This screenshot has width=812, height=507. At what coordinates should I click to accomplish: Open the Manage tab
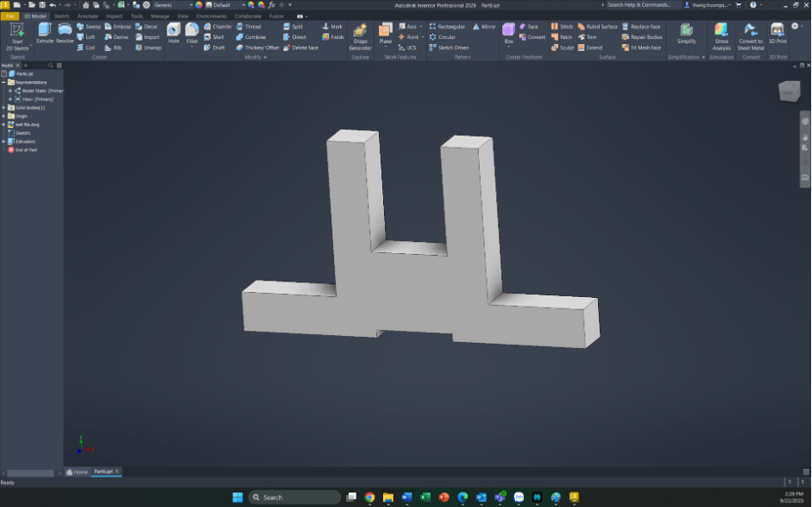click(x=160, y=16)
